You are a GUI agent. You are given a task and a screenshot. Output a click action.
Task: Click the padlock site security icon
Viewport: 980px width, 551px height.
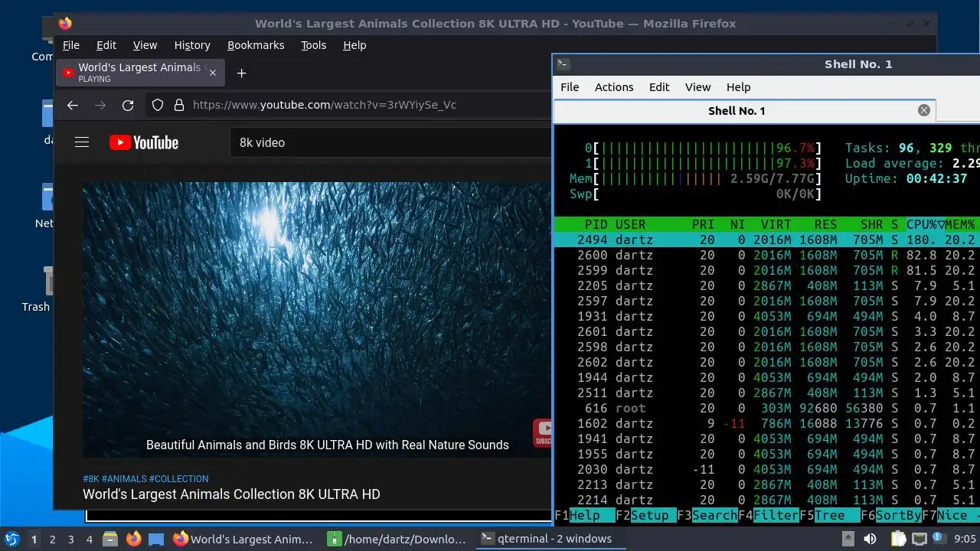tap(179, 105)
